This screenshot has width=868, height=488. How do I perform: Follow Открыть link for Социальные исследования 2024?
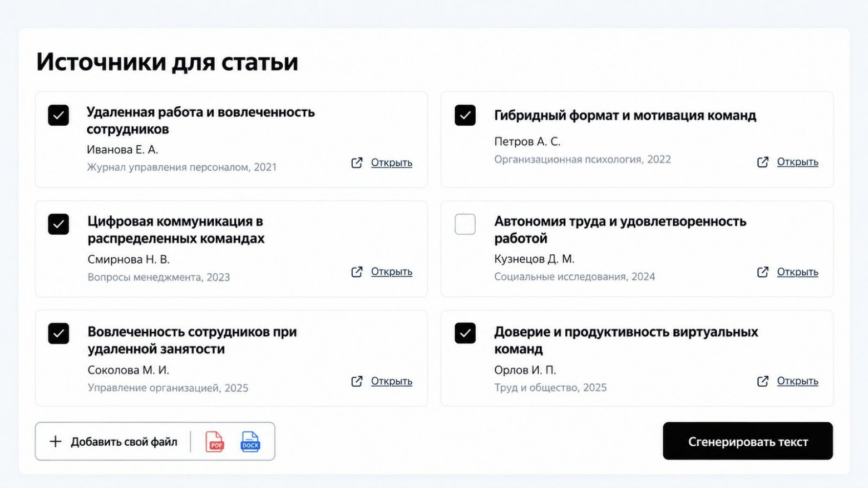pyautogui.click(x=797, y=272)
